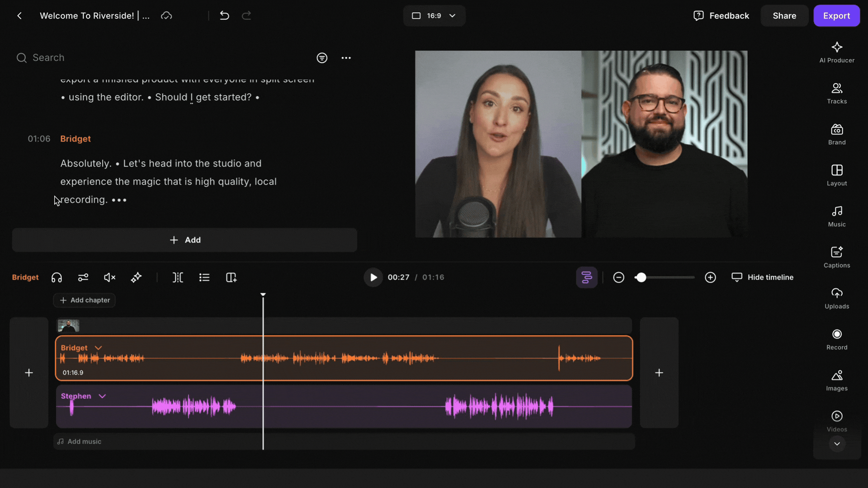Open the Brand panel

coord(837,135)
